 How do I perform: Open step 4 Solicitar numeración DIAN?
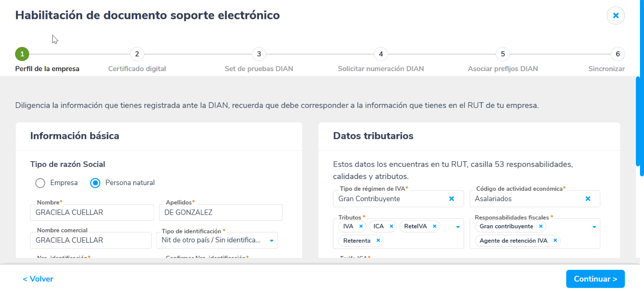381,54
